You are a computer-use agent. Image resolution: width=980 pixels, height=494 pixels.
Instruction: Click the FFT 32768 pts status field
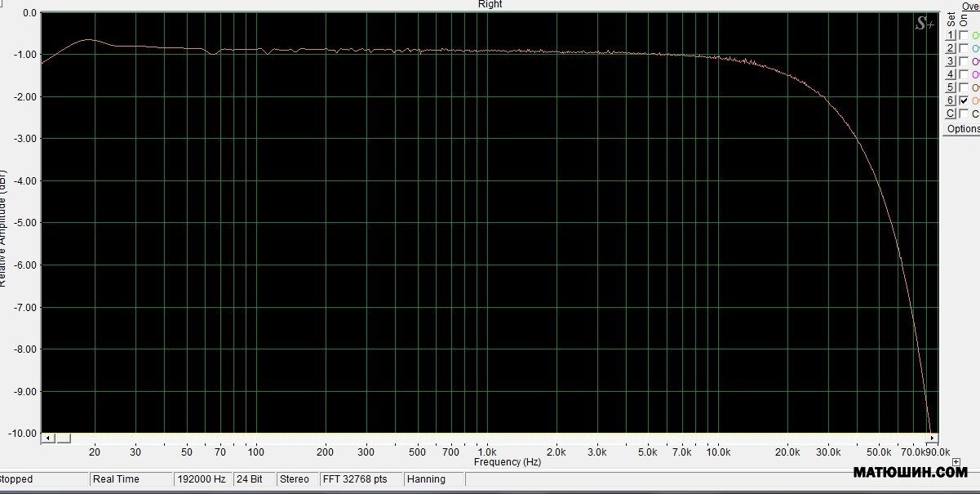pyautogui.click(x=354, y=479)
